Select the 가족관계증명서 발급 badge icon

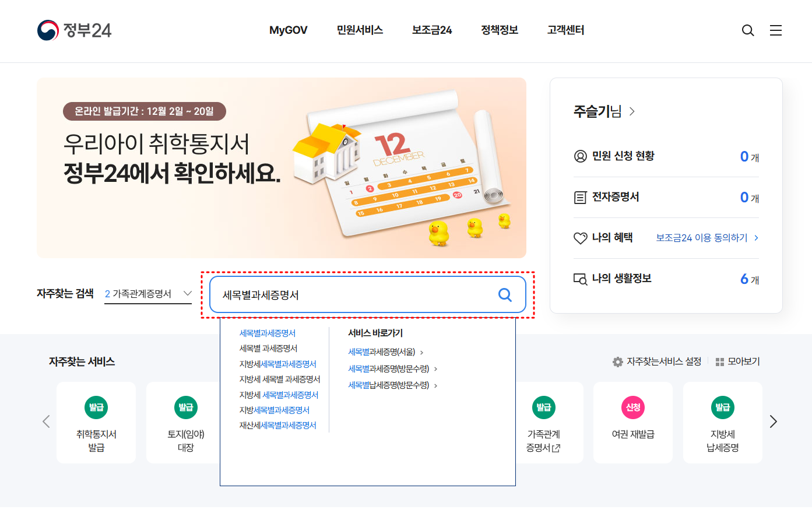click(544, 407)
